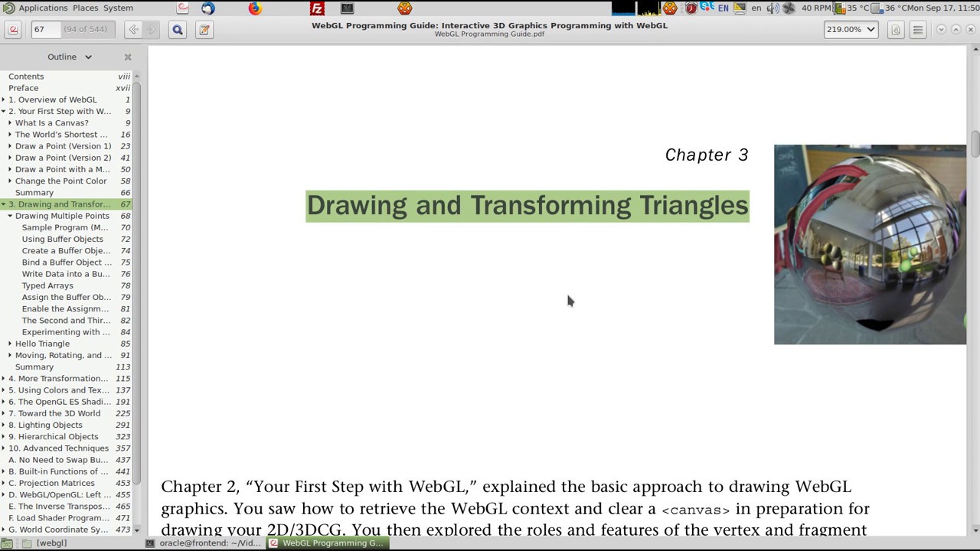Screen dimensions: 980x551
Task: Click the volume speaker tray icon
Action: (x=773, y=8)
